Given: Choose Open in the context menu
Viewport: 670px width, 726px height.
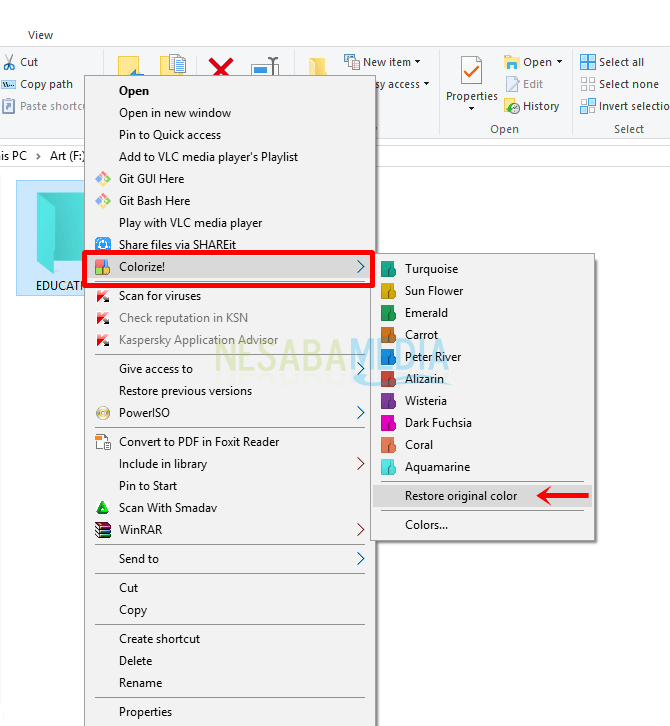Looking at the screenshot, I should 230,91.
